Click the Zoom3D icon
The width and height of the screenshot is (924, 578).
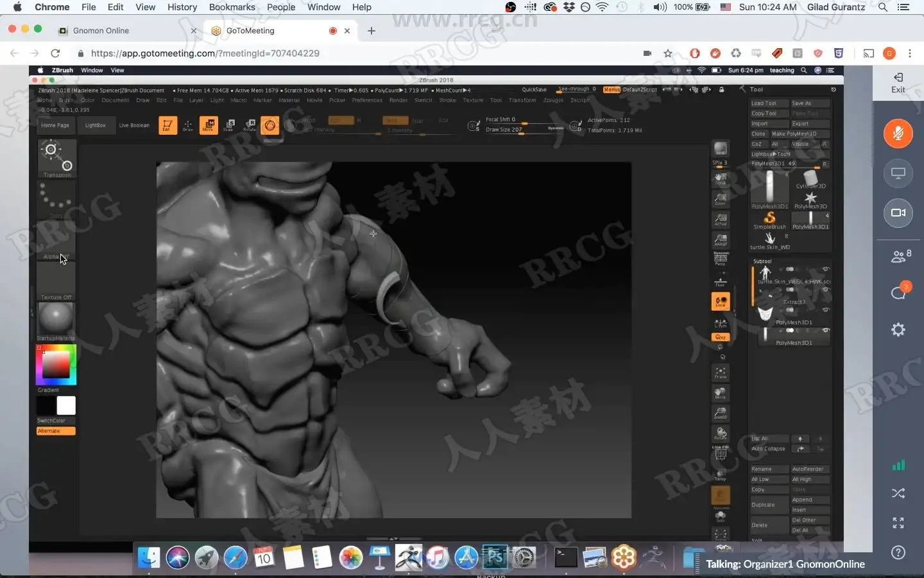721,414
